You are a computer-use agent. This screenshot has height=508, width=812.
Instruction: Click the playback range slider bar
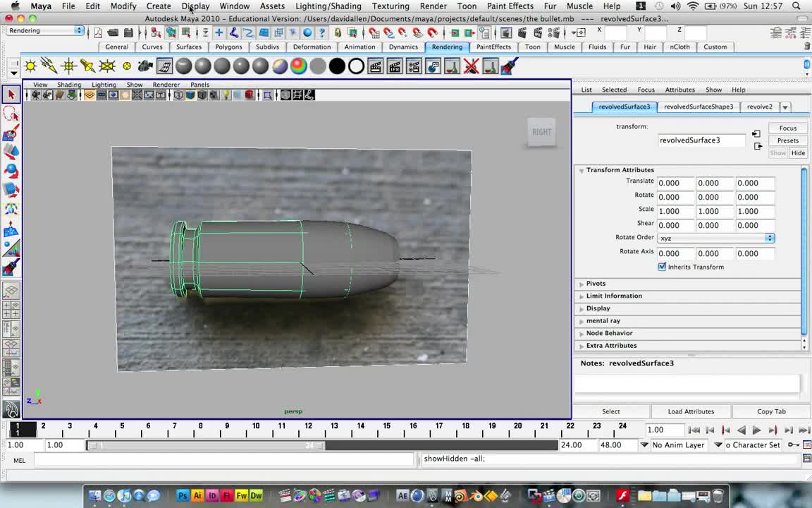pyautogui.click(x=206, y=445)
